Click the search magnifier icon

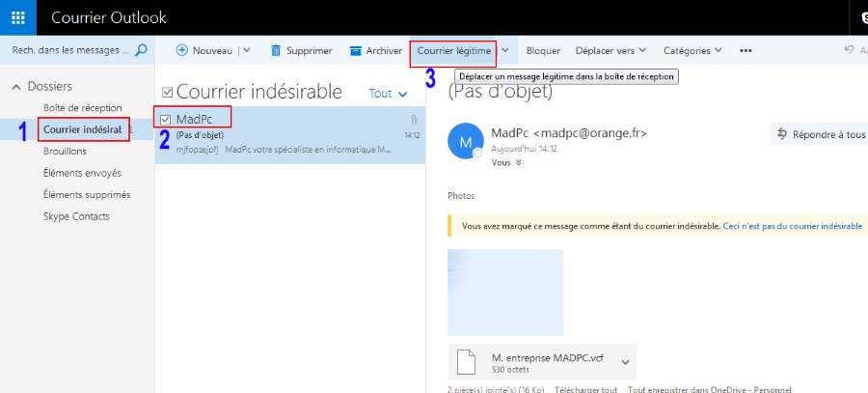click(141, 50)
